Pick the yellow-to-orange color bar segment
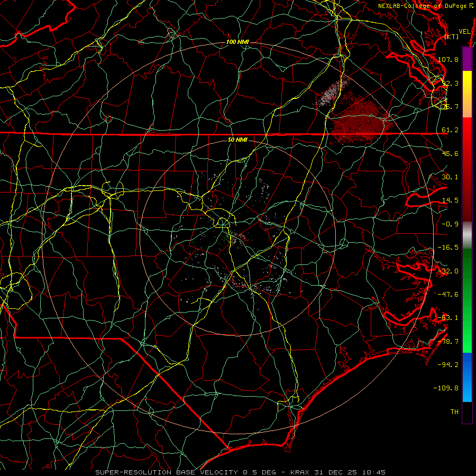476x476 pixels. tap(467, 94)
